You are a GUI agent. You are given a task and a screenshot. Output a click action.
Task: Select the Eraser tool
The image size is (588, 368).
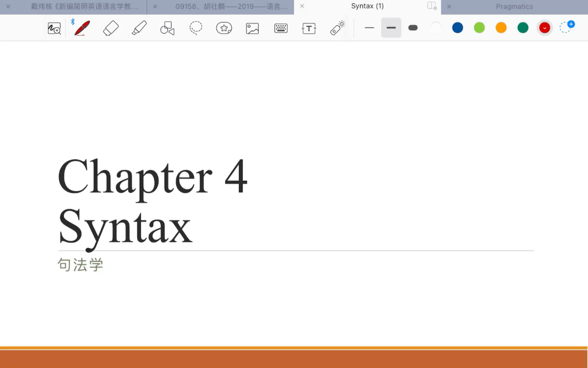click(x=111, y=28)
